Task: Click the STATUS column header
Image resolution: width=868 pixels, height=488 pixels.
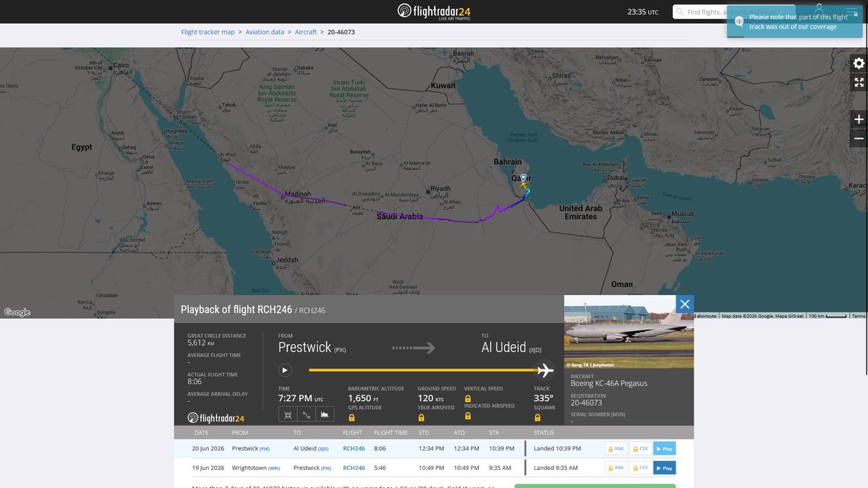Action: pyautogui.click(x=544, y=432)
